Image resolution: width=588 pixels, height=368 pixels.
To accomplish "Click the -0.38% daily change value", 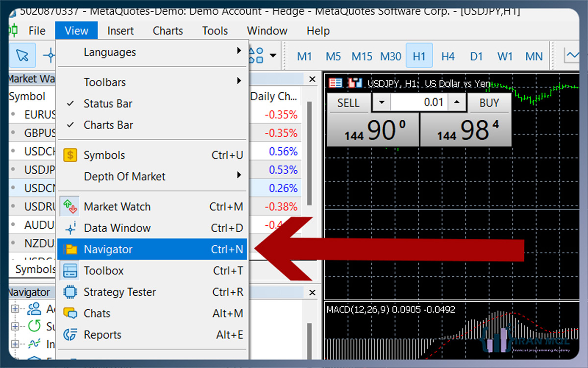I will pos(281,207).
